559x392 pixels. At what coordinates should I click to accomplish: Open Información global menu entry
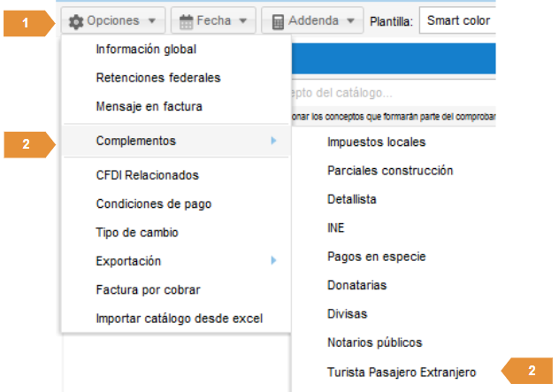[146, 50]
